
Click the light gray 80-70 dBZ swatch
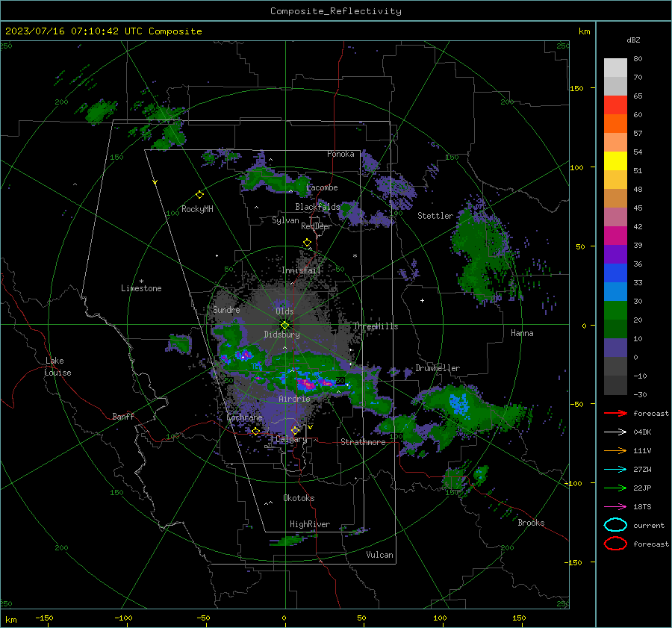click(x=615, y=68)
